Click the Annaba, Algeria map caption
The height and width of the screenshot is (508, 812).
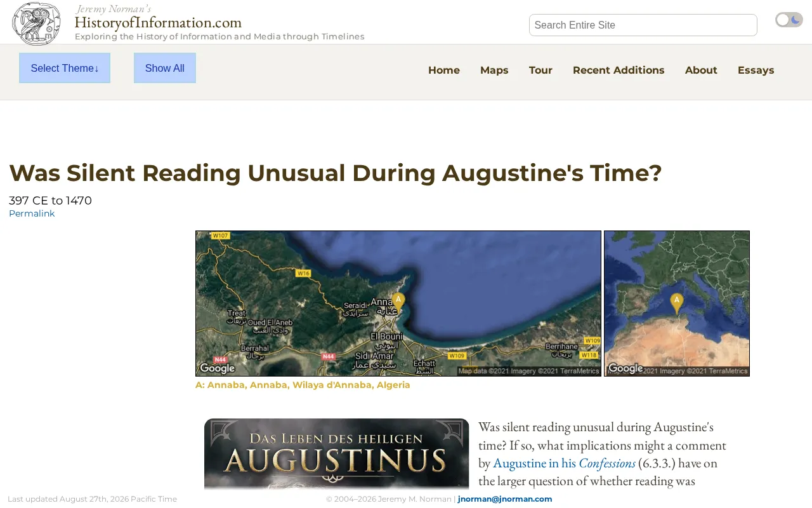tap(303, 385)
